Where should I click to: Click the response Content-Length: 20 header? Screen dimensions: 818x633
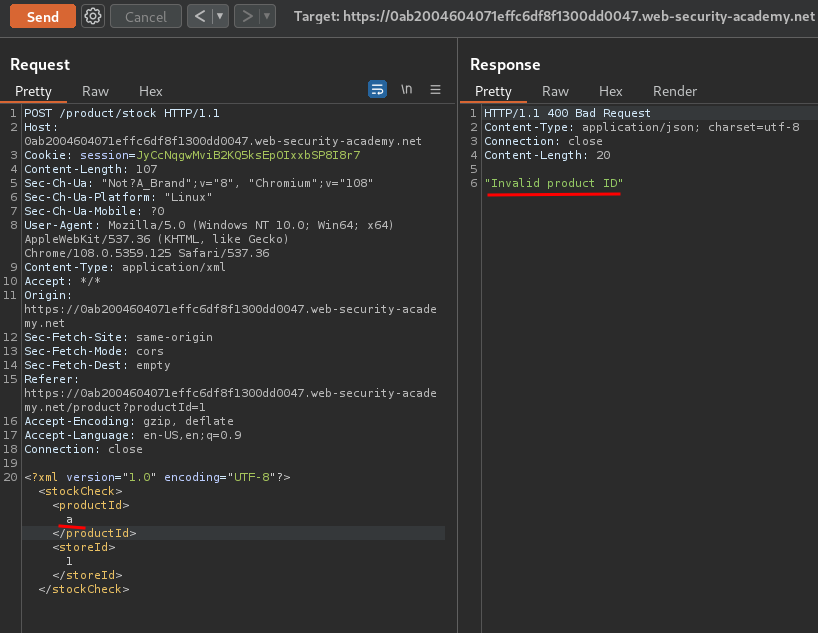coord(547,155)
